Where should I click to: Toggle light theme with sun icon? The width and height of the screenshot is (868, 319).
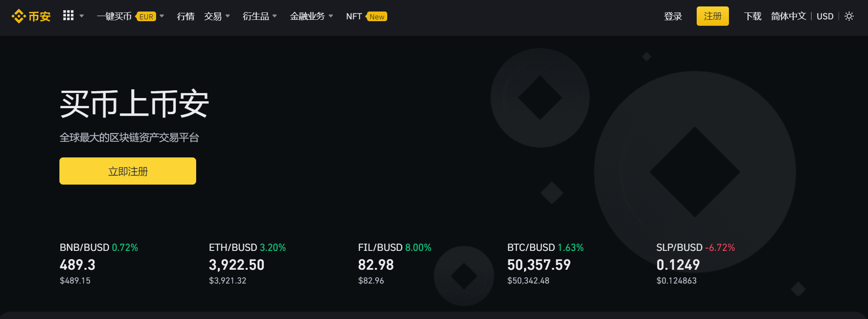[x=849, y=16]
